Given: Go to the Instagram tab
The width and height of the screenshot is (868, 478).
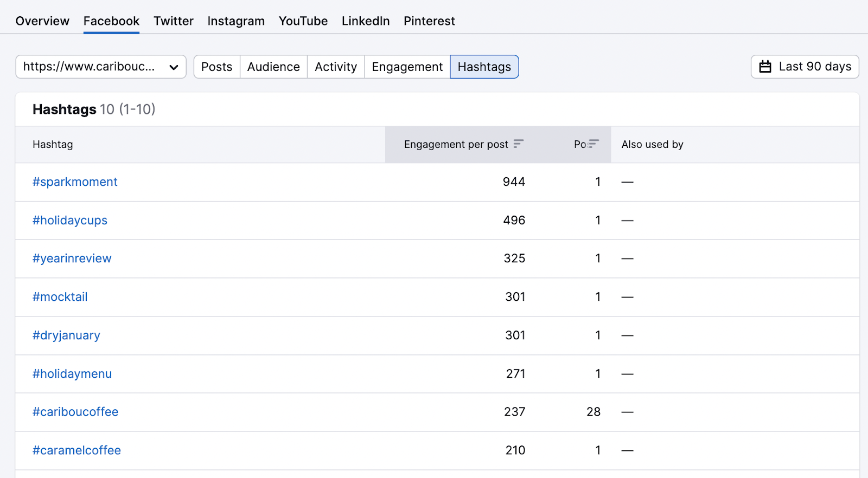Looking at the screenshot, I should pyautogui.click(x=235, y=21).
